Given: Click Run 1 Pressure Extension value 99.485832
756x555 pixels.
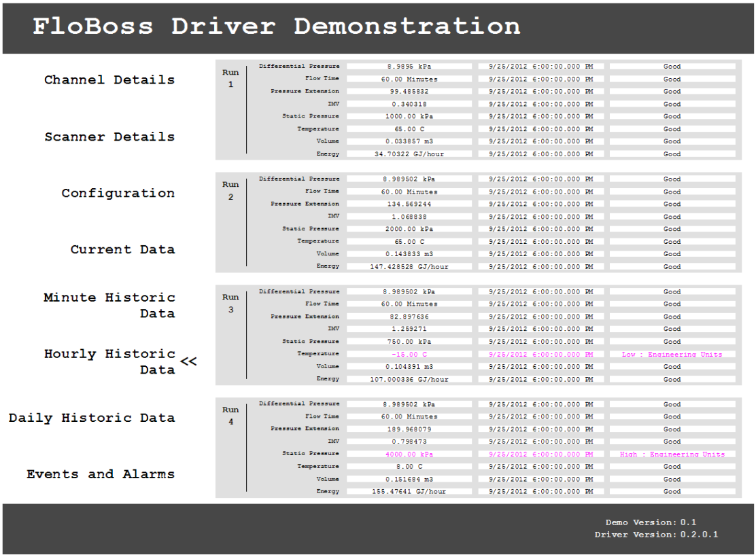Looking at the screenshot, I should click(x=409, y=92).
